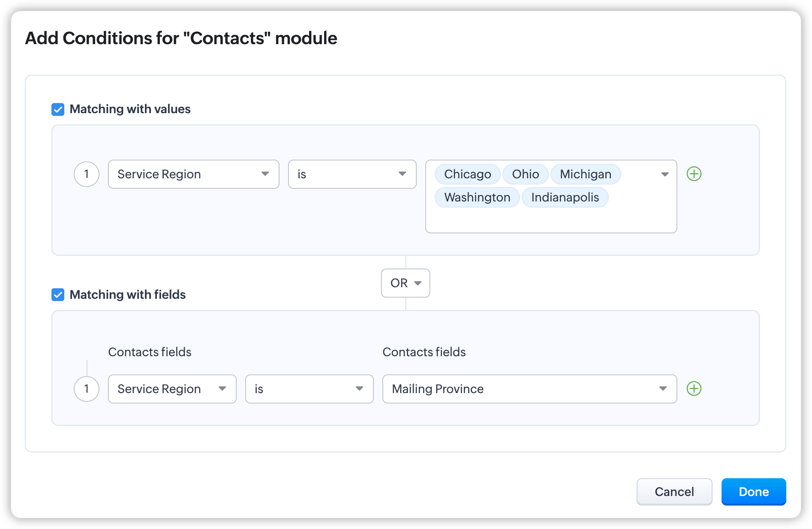
Task: Select the Washington value tag
Action: [477, 197]
